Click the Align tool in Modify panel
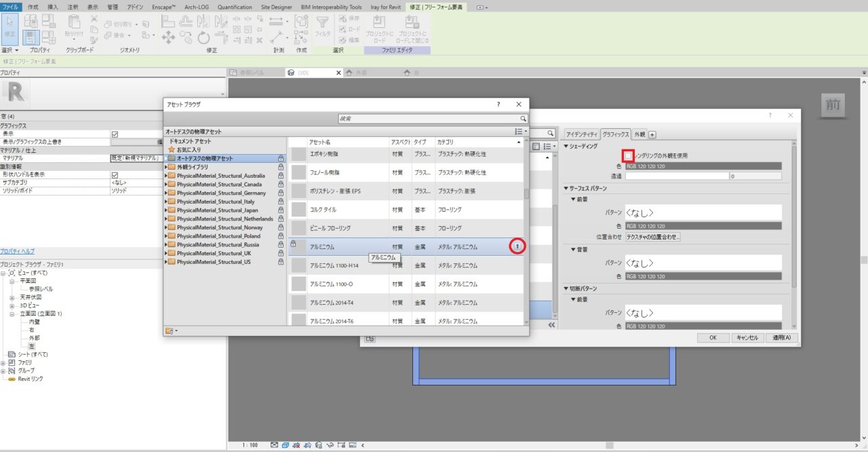868x452 pixels. click(168, 22)
